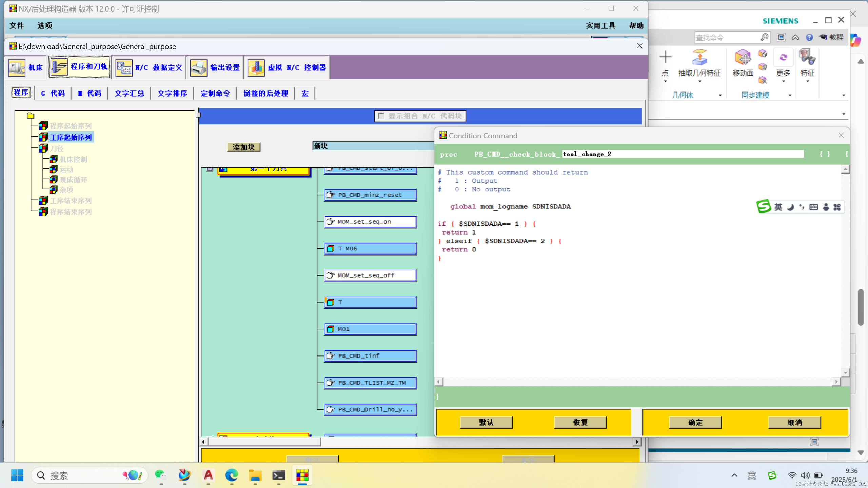Click the M01 block
This screenshot has width=868, height=488.
coord(370,329)
